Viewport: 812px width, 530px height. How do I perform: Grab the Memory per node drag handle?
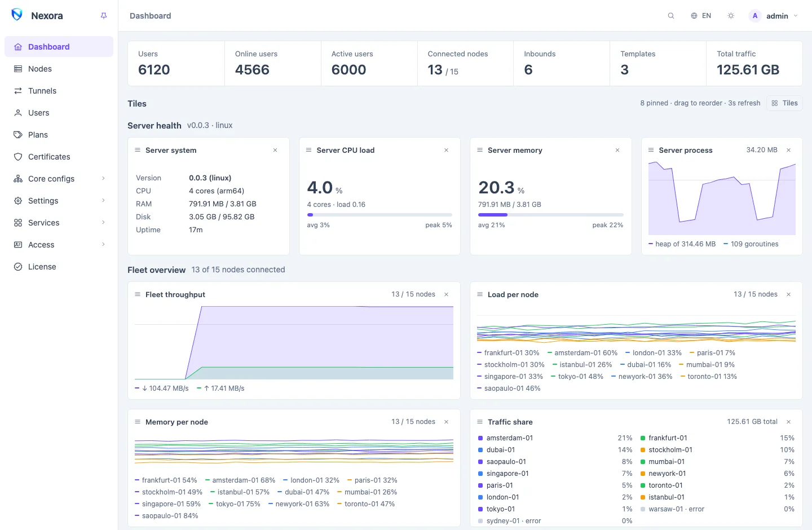coord(138,422)
